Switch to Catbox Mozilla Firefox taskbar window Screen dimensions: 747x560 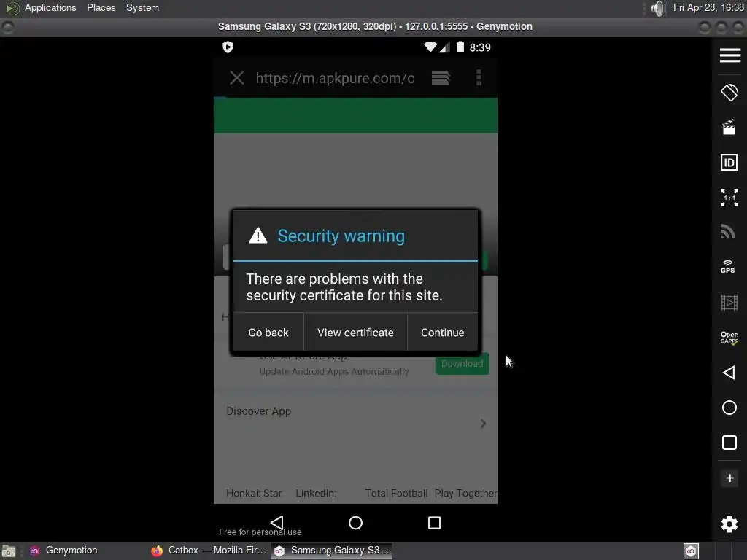[x=209, y=551]
